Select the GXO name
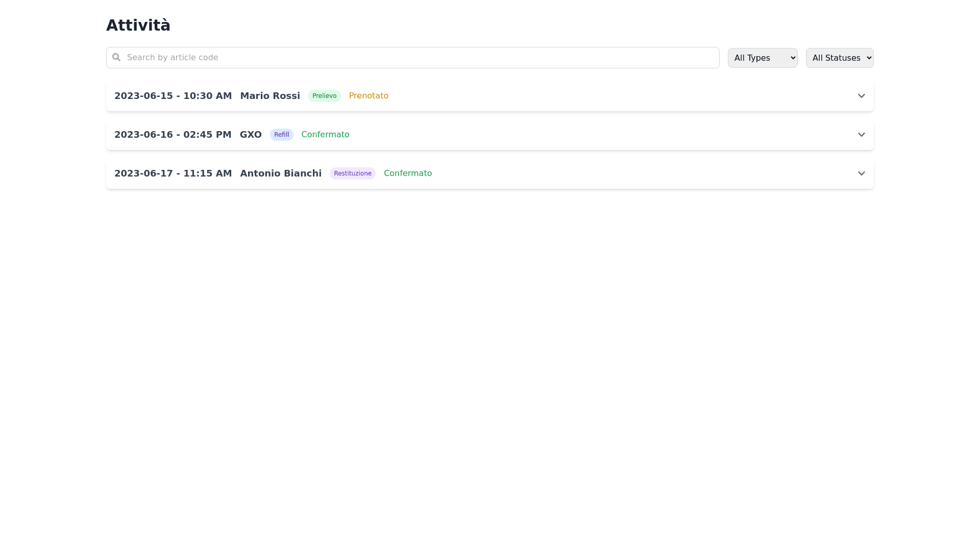980x551 pixels. 251,135
